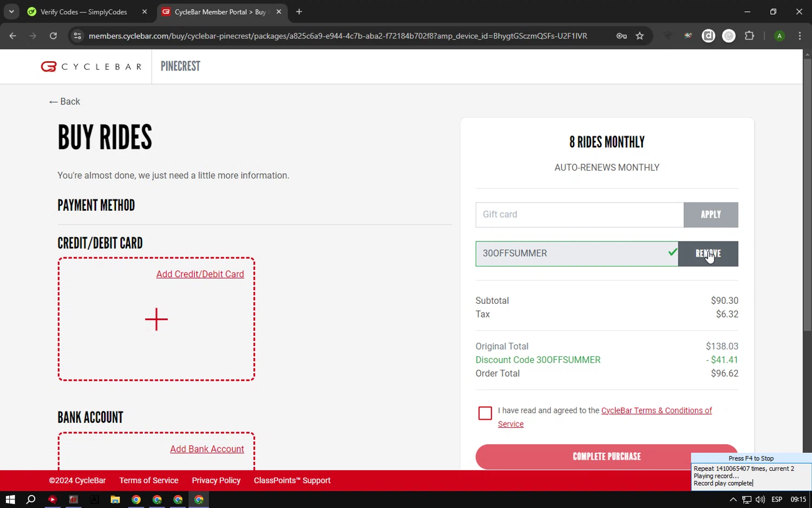Click the '8 RIDES MONTHLY' package heading
The image size is (812, 508).
pyautogui.click(x=607, y=142)
